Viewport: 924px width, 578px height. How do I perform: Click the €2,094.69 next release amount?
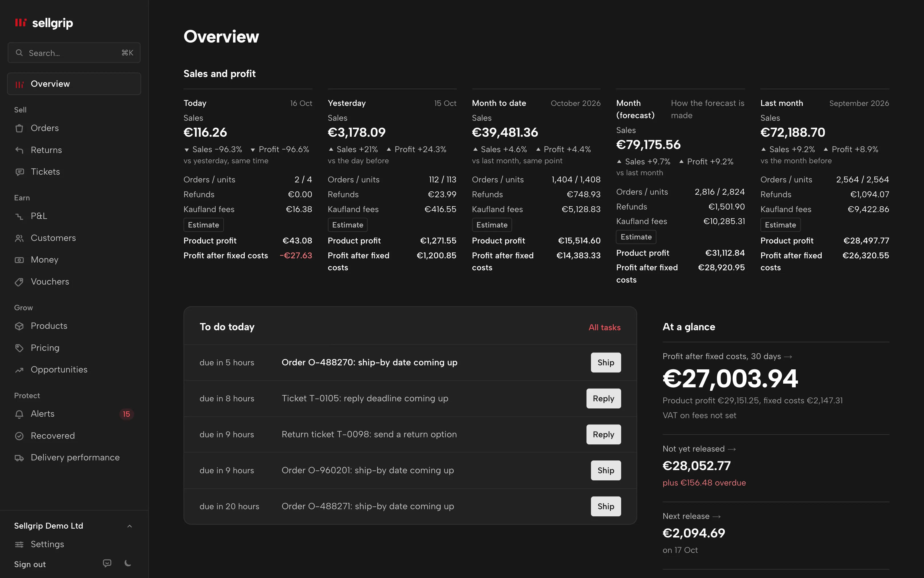click(694, 533)
